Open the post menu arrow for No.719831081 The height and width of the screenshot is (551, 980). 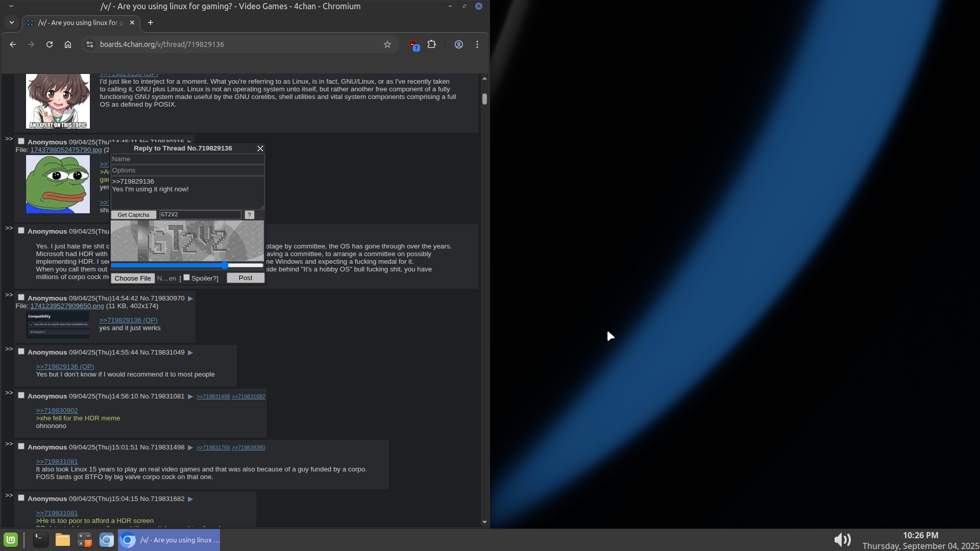pos(190,396)
